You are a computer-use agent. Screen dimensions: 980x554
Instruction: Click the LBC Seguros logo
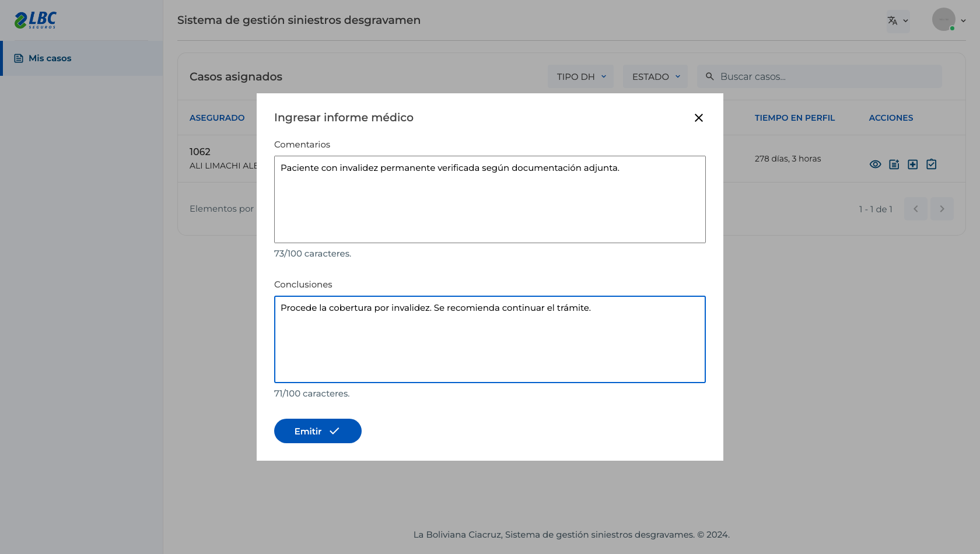36,20
